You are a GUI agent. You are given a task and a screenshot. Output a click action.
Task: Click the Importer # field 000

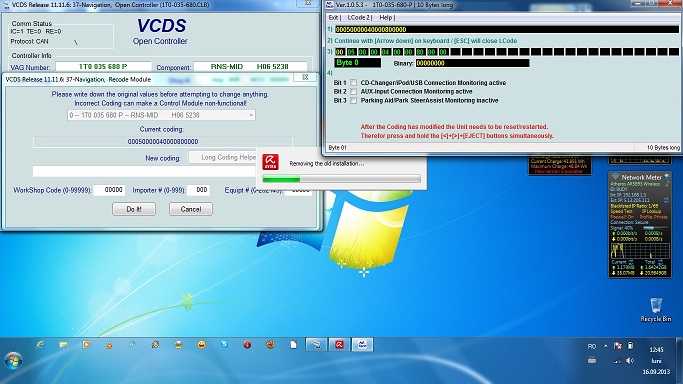point(198,190)
